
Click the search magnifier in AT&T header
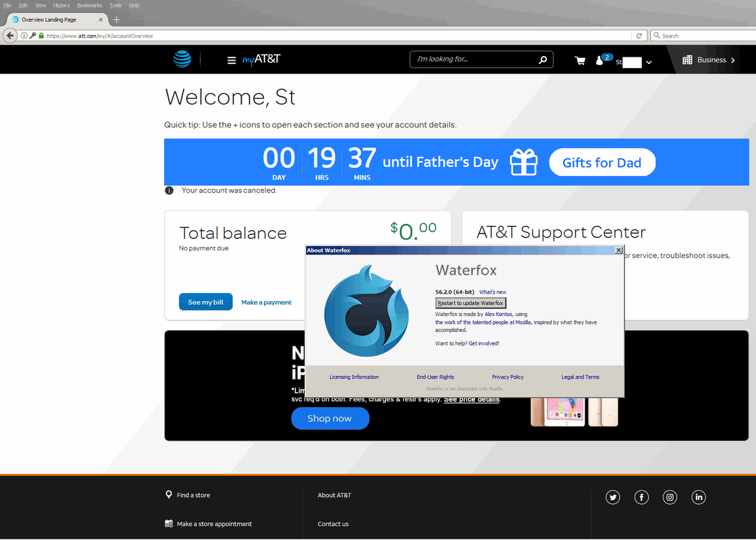pyautogui.click(x=543, y=60)
